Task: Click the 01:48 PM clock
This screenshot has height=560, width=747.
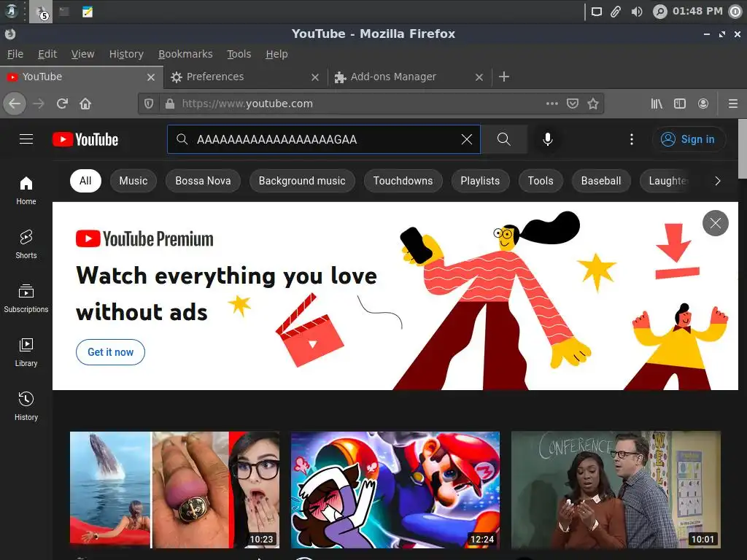Action: tap(697, 11)
